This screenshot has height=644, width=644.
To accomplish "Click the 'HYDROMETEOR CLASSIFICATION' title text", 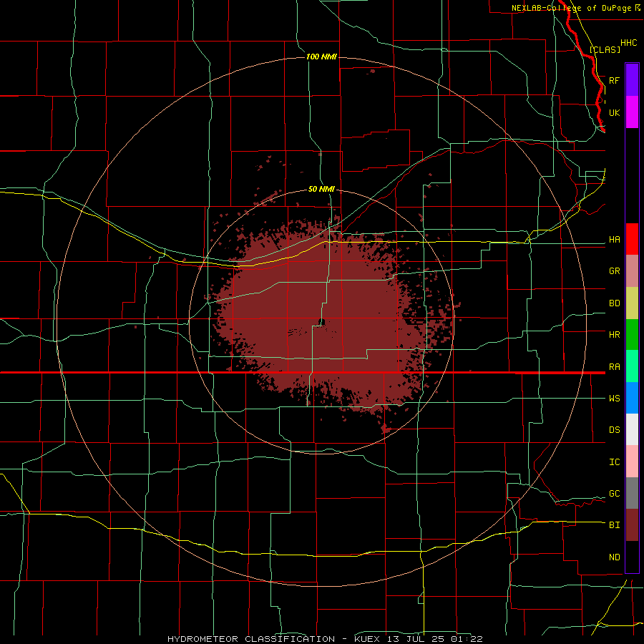I will pyautogui.click(x=251, y=639).
